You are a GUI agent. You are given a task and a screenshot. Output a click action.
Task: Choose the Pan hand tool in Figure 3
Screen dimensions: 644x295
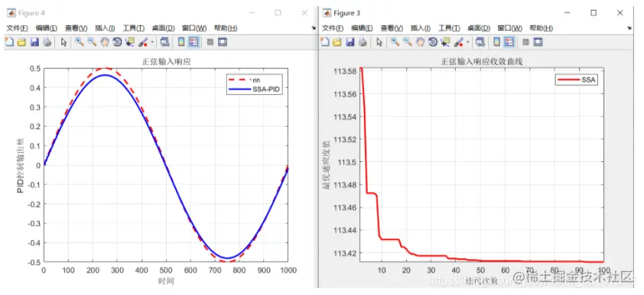(420, 42)
